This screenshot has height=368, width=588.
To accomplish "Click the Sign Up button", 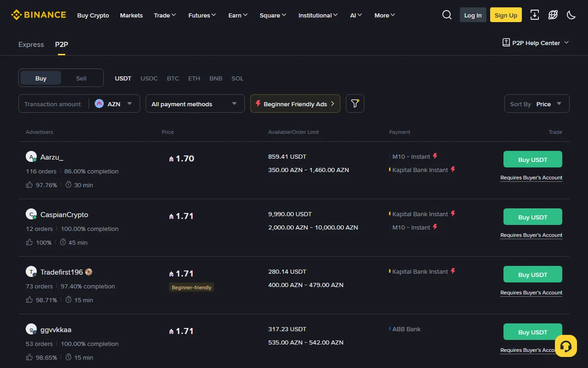I will click(506, 15).
